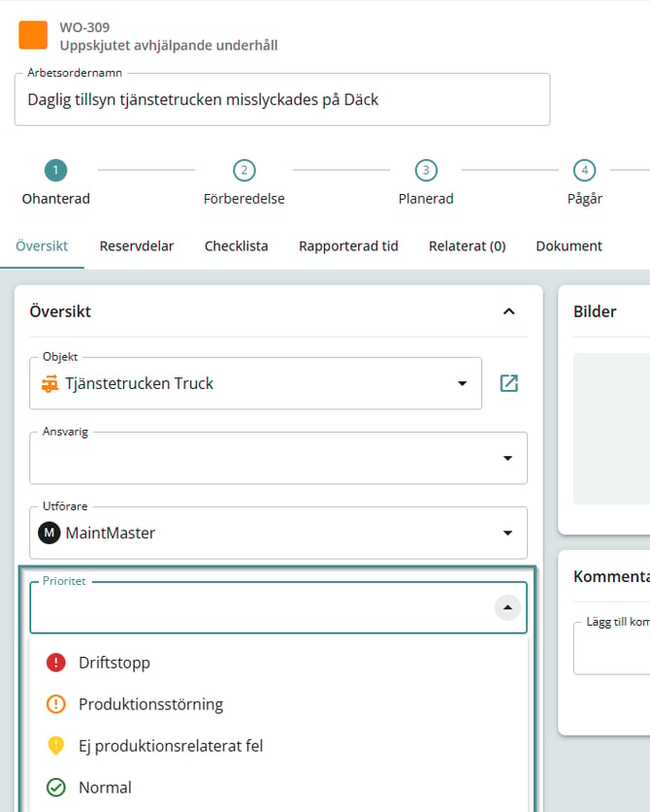Screen dimensions: 650x812
Task: Choose Normal priority option
Action: [278, 787]
